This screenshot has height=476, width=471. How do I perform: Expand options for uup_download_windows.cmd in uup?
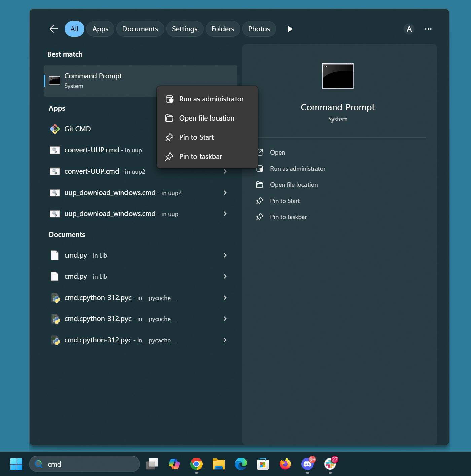click(225, 214)
